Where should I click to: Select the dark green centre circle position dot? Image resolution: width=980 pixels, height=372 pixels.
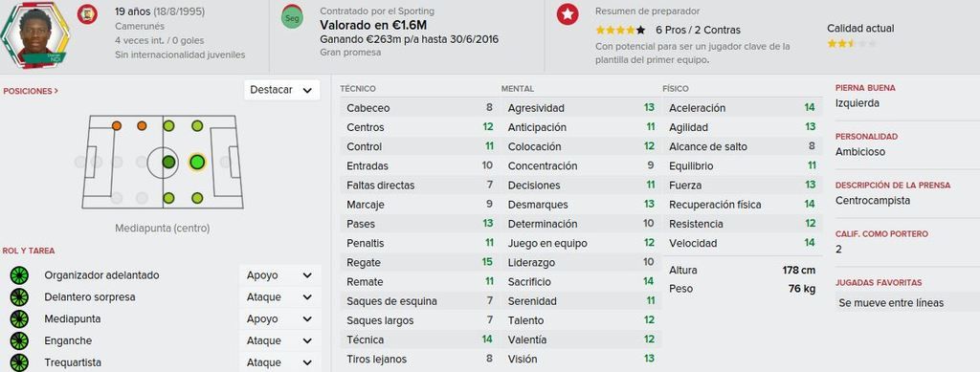coord(168,163)
